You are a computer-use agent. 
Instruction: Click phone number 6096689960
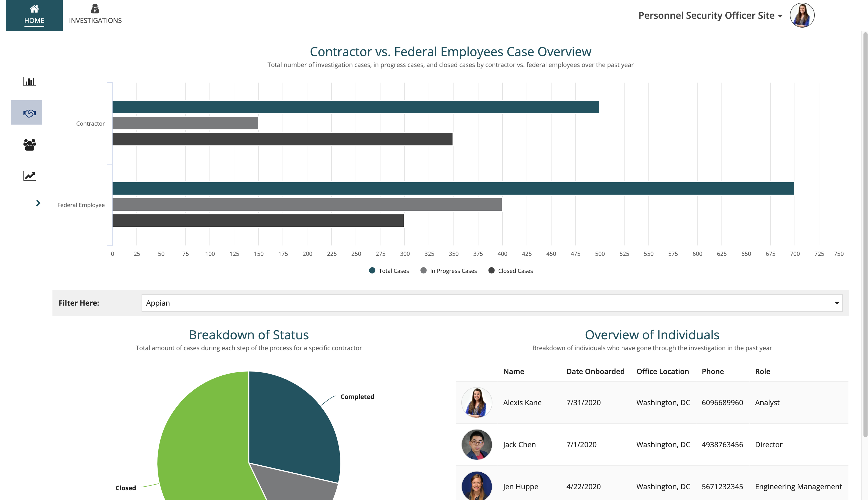click(722, 402)
